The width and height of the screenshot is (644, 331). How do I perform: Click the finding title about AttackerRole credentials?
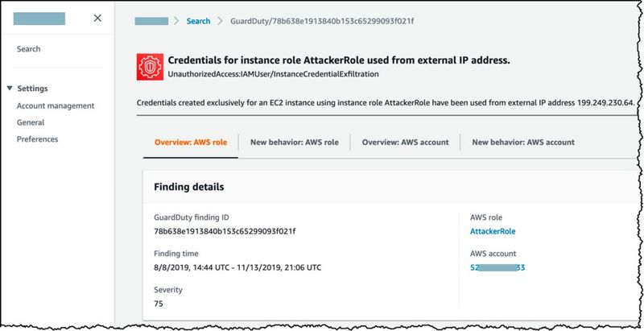tap(339, 60)
